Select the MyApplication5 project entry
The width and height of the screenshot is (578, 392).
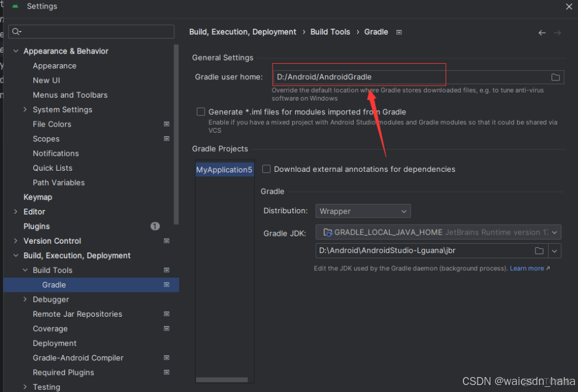click(224, 170)
